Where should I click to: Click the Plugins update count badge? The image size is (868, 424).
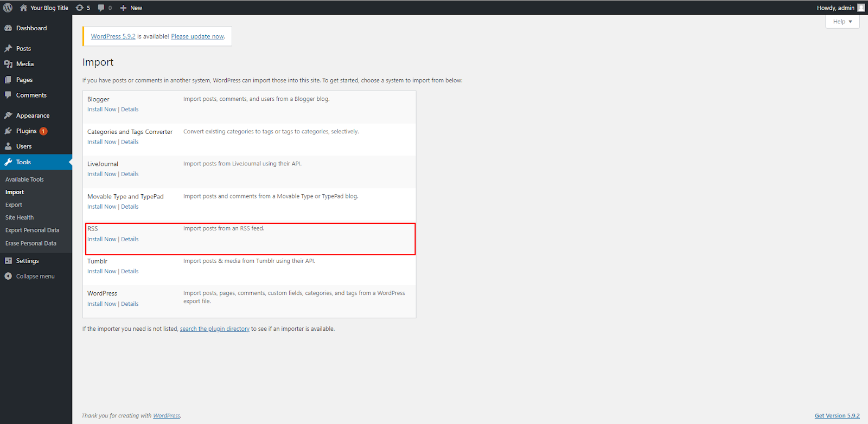tap(43, 131)
